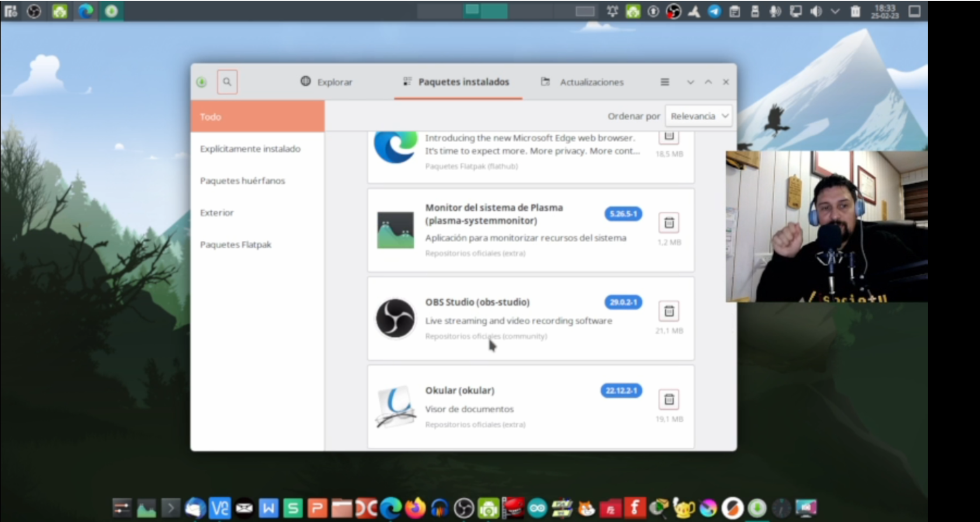Viewport: 980px width, 522px height.
Task: Click the notifications bell tray icon
Action: click(x=612, y=11)
